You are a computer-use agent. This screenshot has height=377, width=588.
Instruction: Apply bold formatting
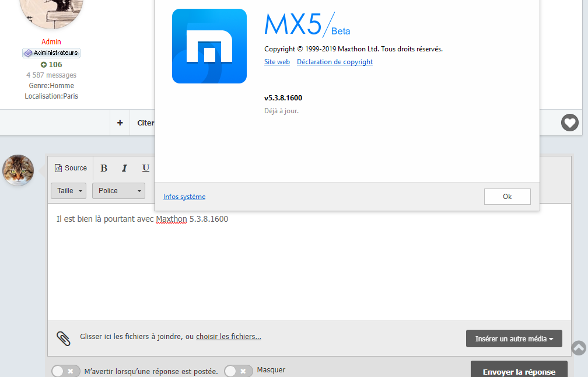pyautogui.click(x=104, y=168)
